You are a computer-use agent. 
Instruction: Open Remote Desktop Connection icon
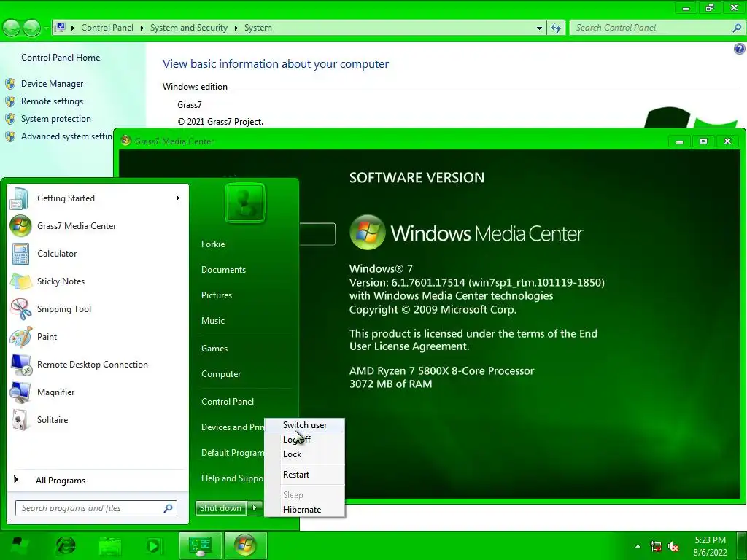(x=20, y=365)
